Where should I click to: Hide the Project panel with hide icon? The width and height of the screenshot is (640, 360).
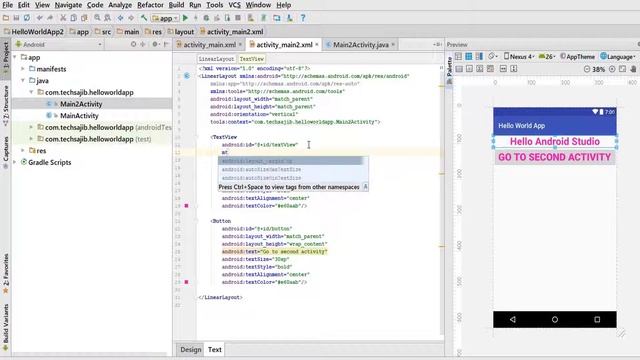pyautogui.click(x=166, y=44)
